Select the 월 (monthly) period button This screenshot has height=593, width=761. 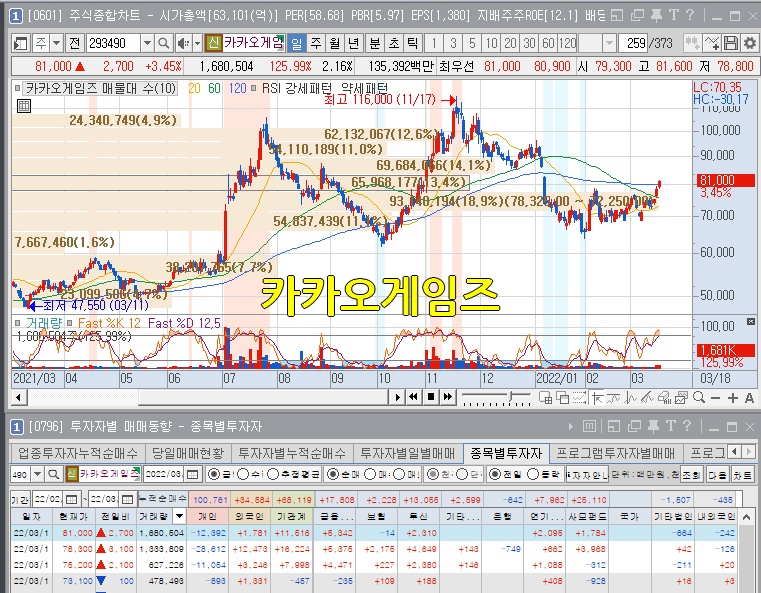click(335, 44)
